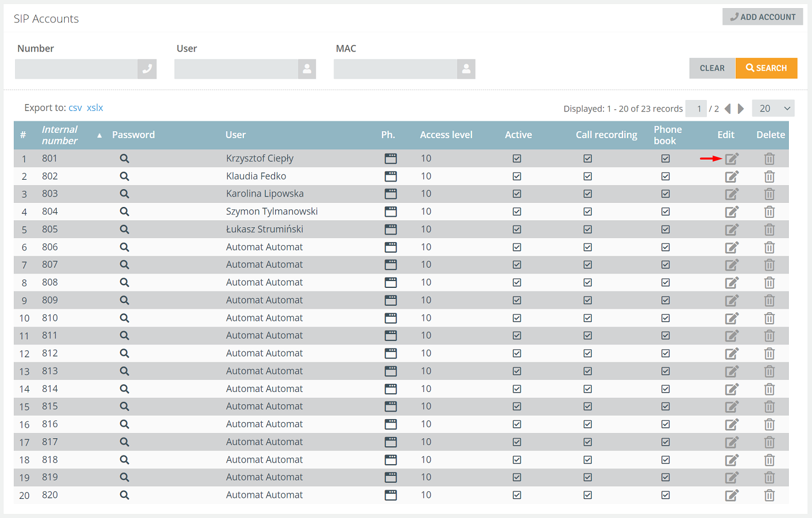
Task: Open phone icon for account 812
Action: click(x=391, y=353)
